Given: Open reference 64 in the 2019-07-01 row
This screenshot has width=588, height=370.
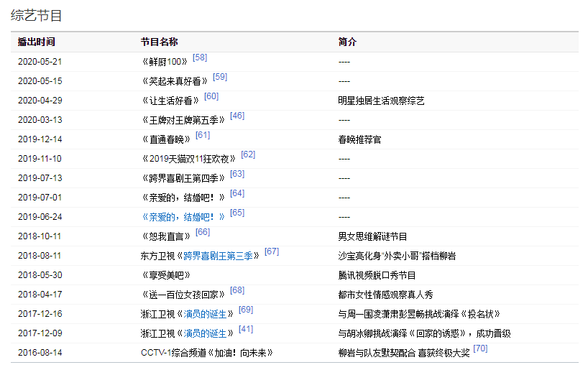Looking at the screenshot, I should point(237,193).
